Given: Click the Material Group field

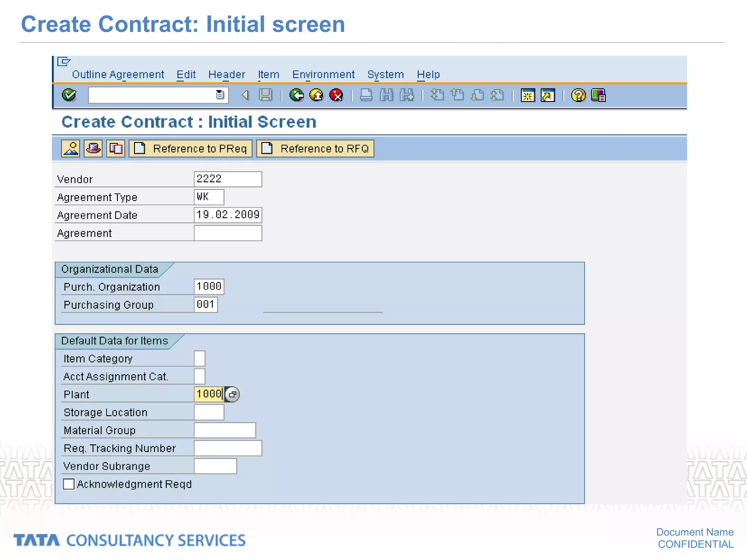Looking at the screenshot, I should click(x=225, y=430).
